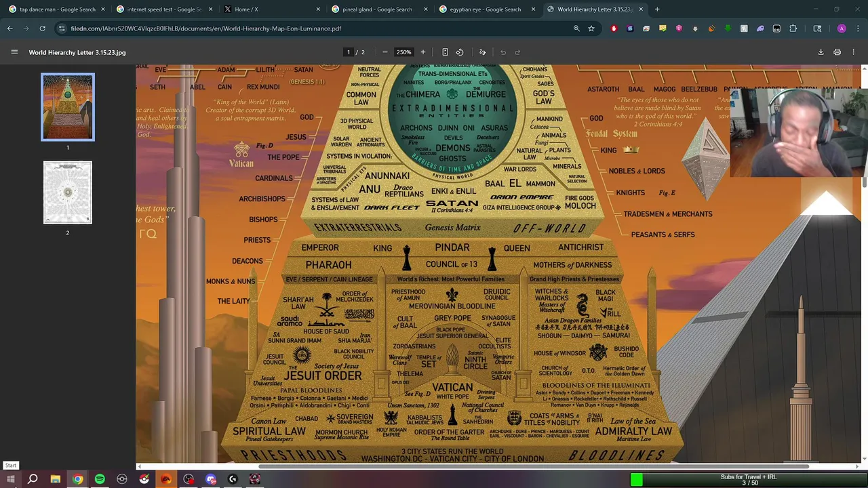Open the purple ghost extension icon

[x=760, y=28]
